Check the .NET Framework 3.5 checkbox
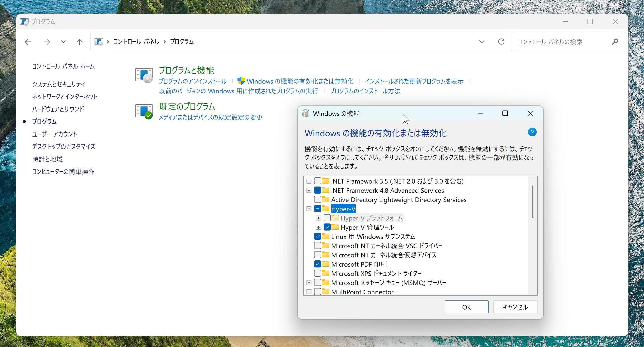This screenshot has height=347, width=644. coord(318,181)
